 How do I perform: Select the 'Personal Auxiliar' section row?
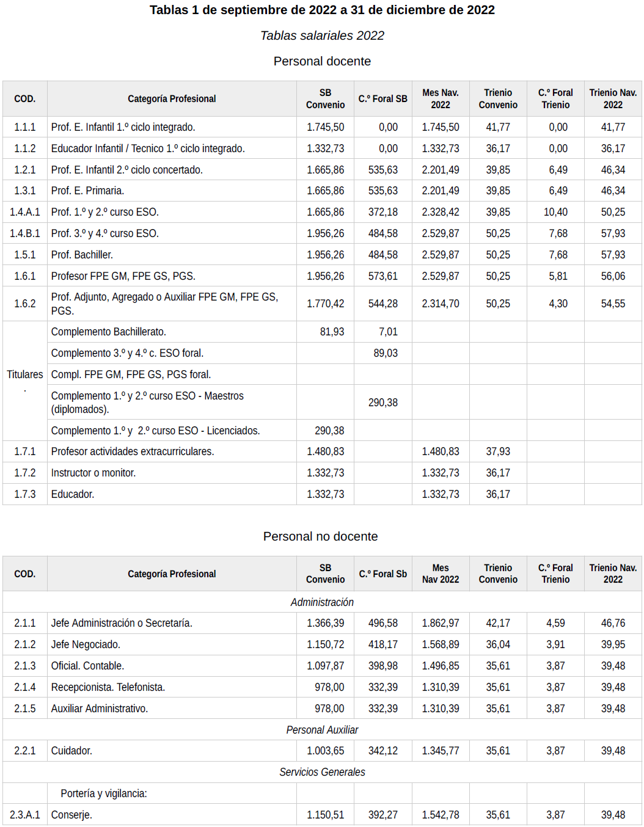coord(322,730)
